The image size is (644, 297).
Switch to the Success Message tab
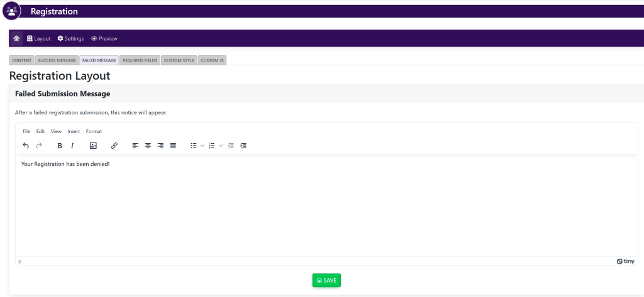coord(57,60)
